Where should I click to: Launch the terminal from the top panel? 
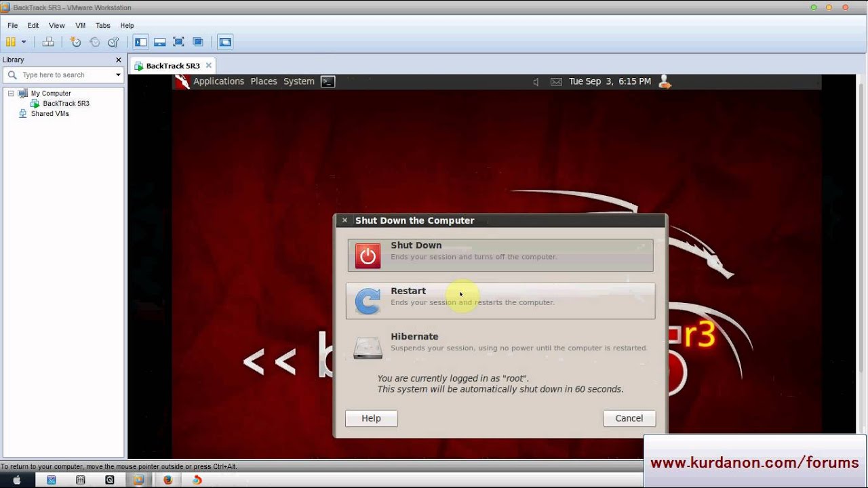328,81
